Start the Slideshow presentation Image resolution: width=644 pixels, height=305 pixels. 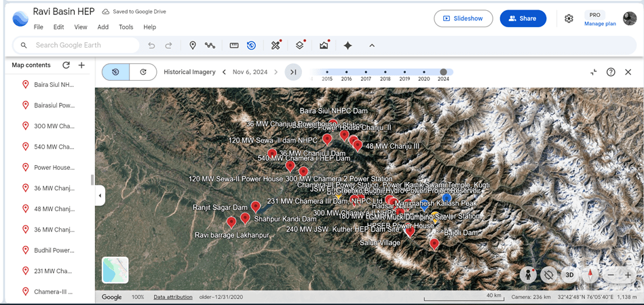[x=463, y=19]
